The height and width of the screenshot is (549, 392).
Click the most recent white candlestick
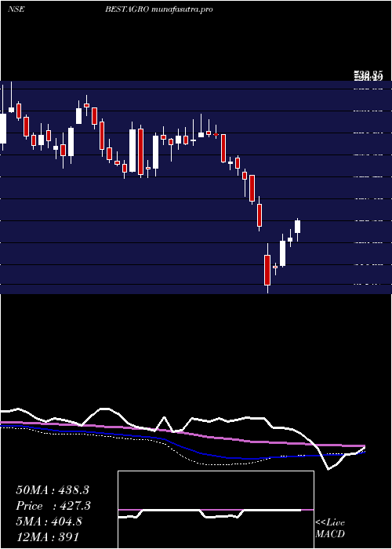(x=297, y=227)
